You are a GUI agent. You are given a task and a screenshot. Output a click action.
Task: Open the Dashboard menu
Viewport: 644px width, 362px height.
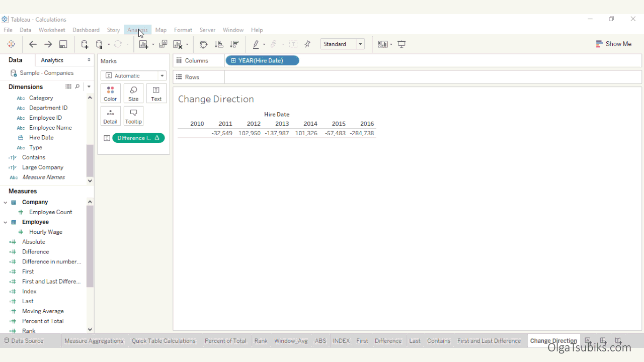pyautogui.click(x=86, y=30)
